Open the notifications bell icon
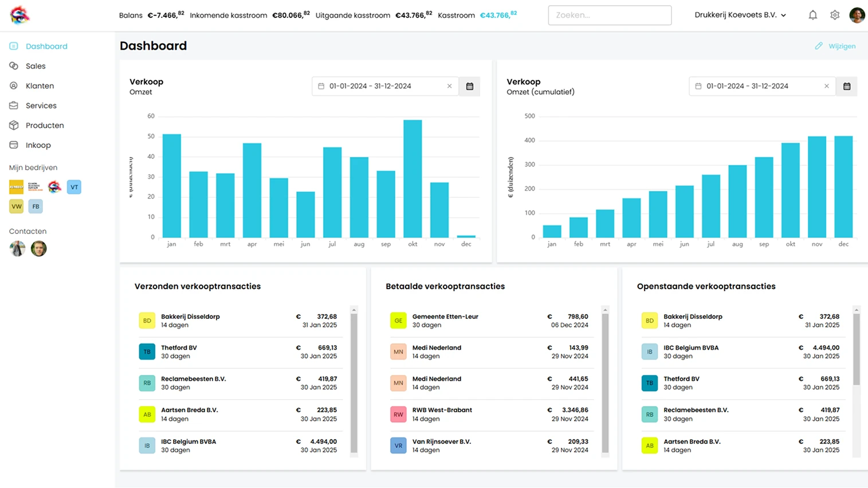The width and height of the screenshot is (868, 488). (x=812, y=15)
